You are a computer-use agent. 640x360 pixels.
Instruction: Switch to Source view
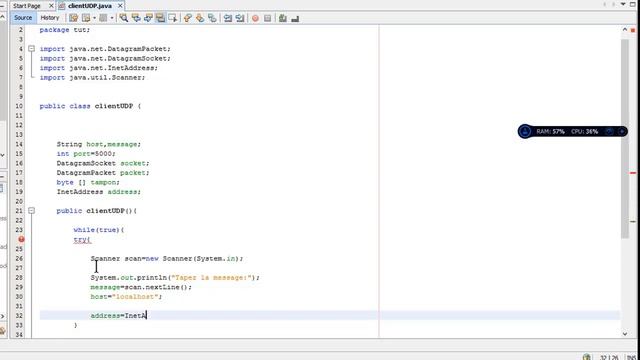coord(23,18)
